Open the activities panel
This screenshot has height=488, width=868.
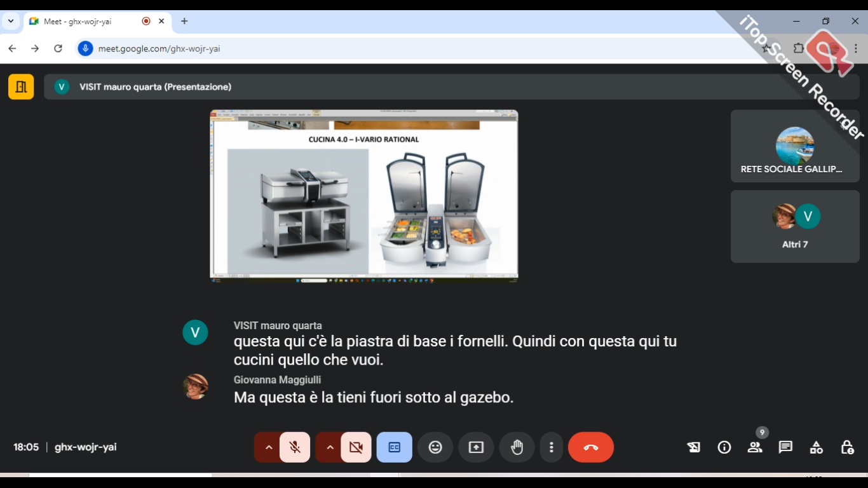click(x=817, y=447)
